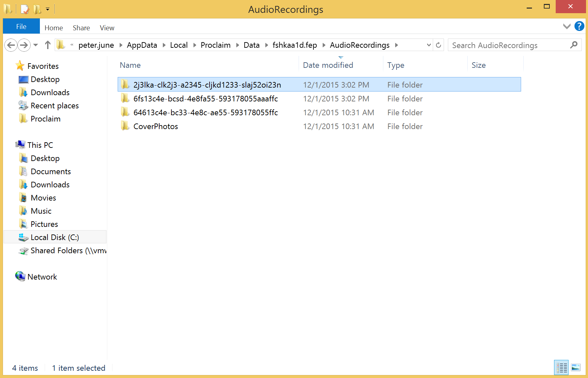Viewport: 588px width, 378px height.
Task: Click the Forward navigation arrow
Action: [x=24, y=45]
